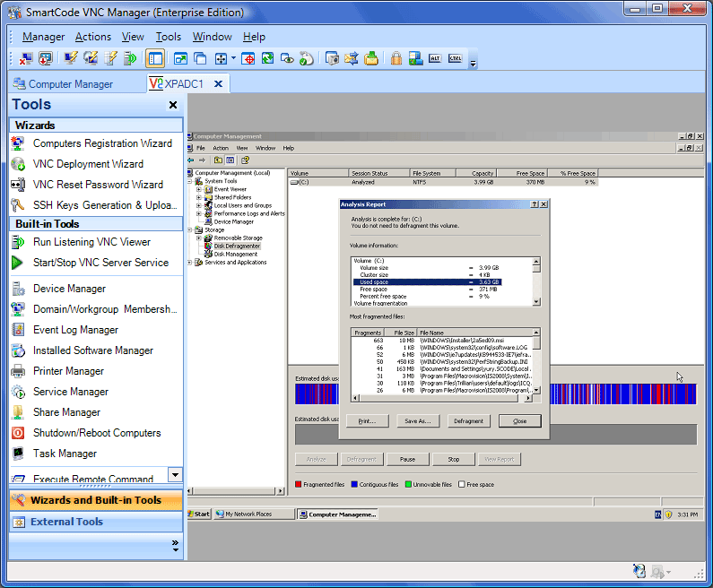Select External Tools group
This screenshot has width=713, height=588.
(x=96, y=522)
